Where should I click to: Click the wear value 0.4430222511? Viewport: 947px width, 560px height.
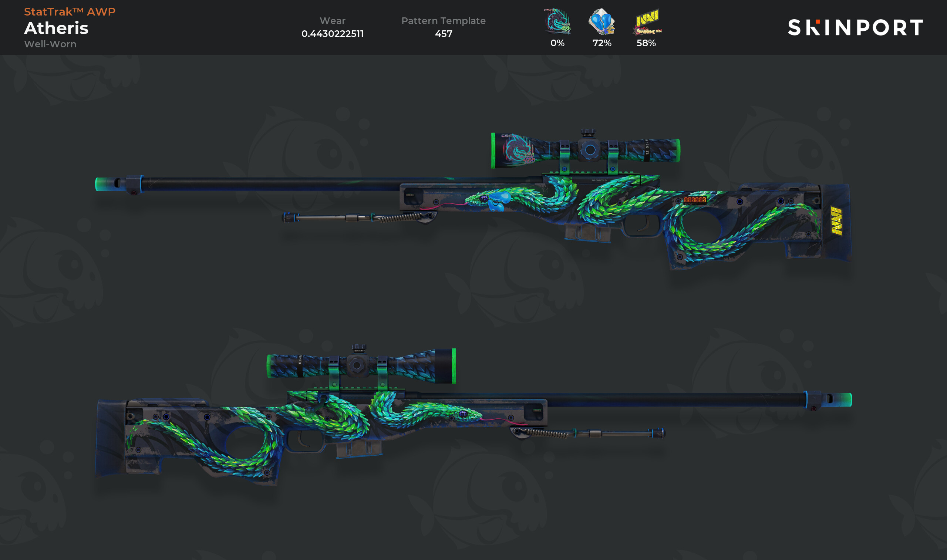point(333,34)
